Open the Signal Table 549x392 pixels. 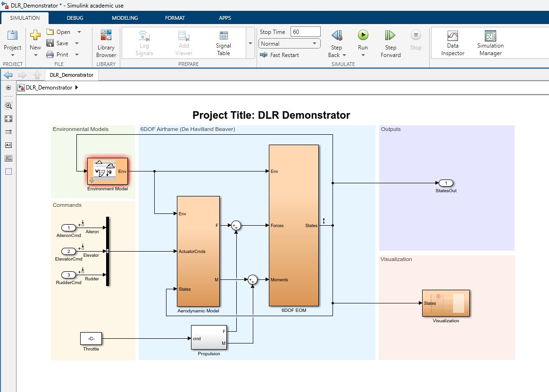pyautogui.click(x=224, y=44)
